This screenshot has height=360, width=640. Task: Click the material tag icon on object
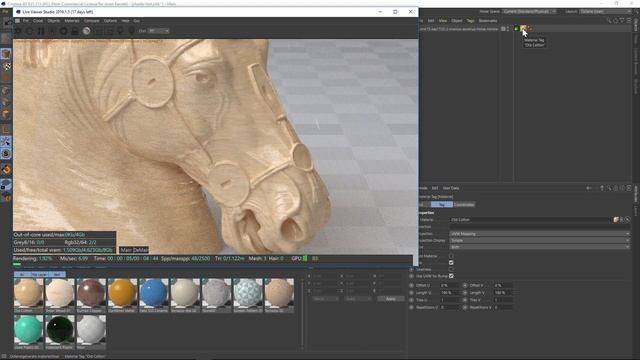pyautogui.click(x=523, y=29)
